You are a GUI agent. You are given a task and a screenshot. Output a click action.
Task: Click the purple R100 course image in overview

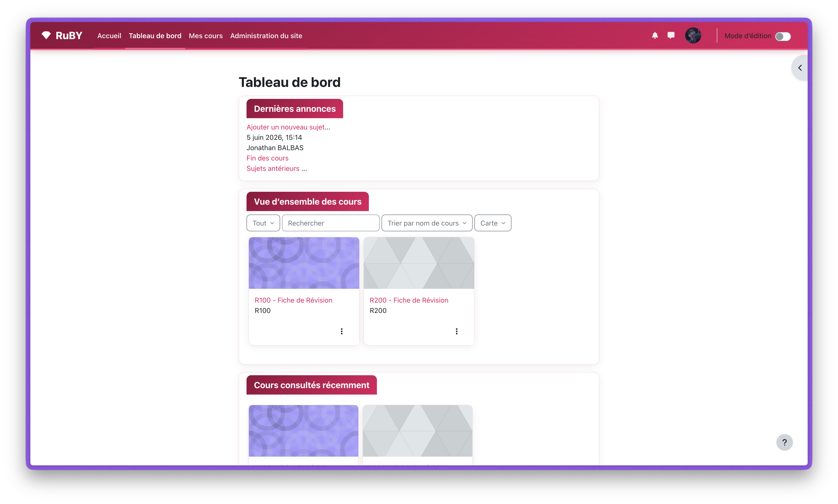[304, 263]
